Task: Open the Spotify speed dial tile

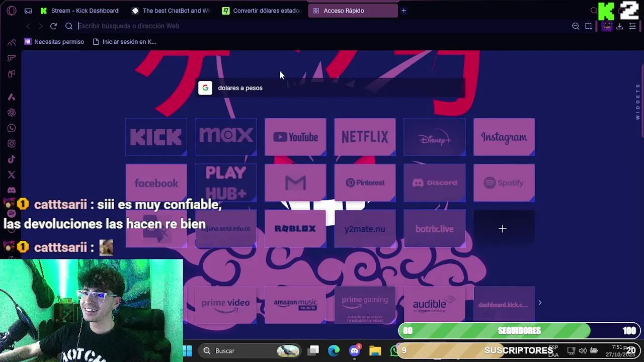Action: (504, 183)
